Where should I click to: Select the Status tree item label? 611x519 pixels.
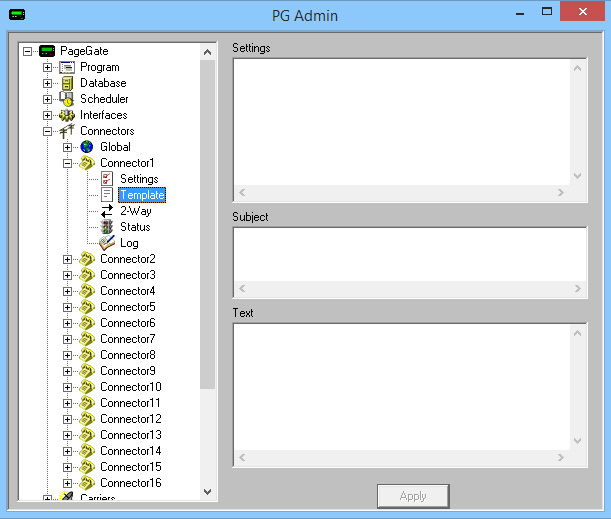pos(135,227)
